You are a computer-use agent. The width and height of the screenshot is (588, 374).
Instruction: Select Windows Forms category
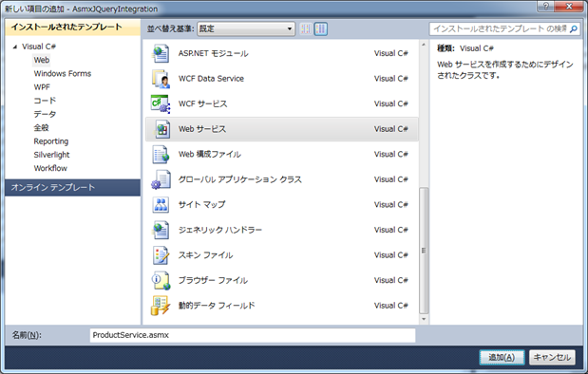click(63, 73)
